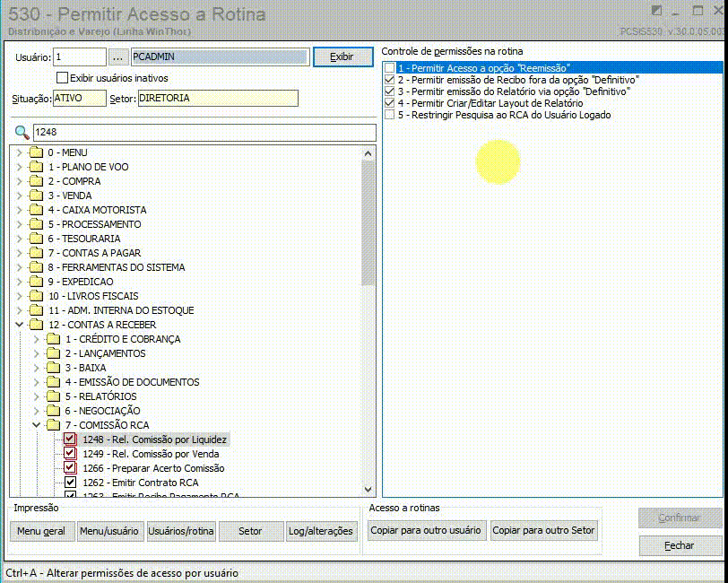Expand the 10 - LIVROS FISCAIS node
This screenshot has height=583, width=728.
tap(20, 296)
